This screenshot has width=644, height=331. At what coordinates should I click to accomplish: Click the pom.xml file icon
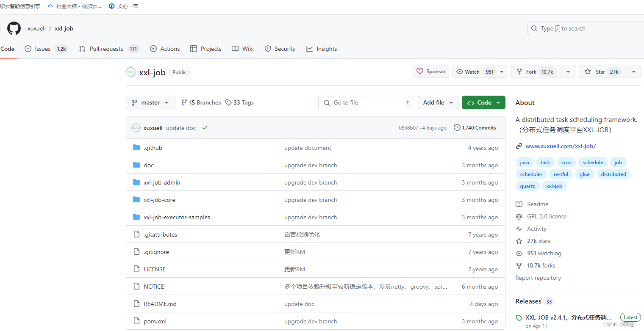click(136, 321)
